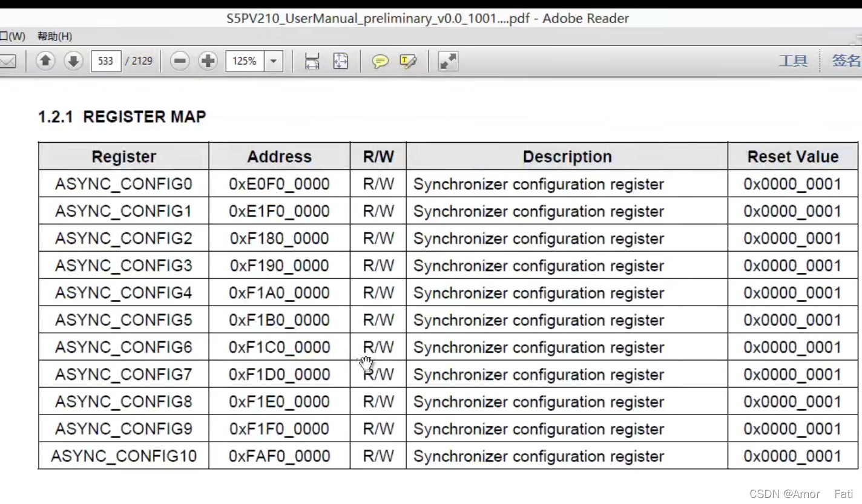
Task: Click the Address column header
Action: tap(279, 157)
